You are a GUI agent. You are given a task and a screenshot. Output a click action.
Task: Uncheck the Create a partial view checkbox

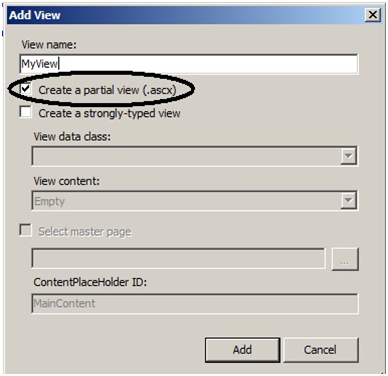tap(26, 89)
